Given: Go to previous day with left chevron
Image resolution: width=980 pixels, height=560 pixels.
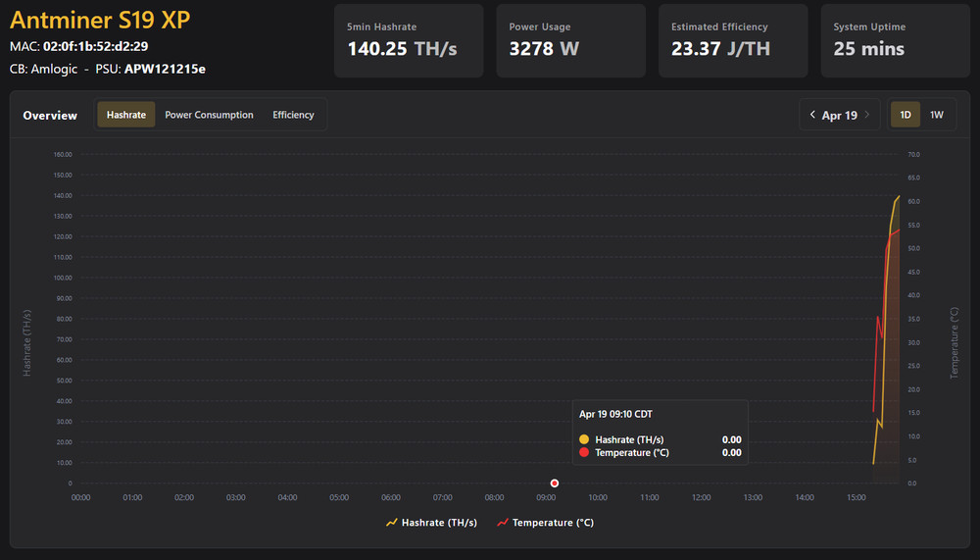Looking at the screenshot, I should 811,115.
